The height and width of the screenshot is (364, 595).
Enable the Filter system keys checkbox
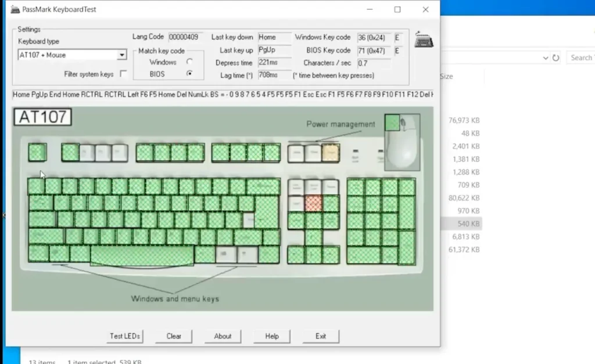coord(123,74)
